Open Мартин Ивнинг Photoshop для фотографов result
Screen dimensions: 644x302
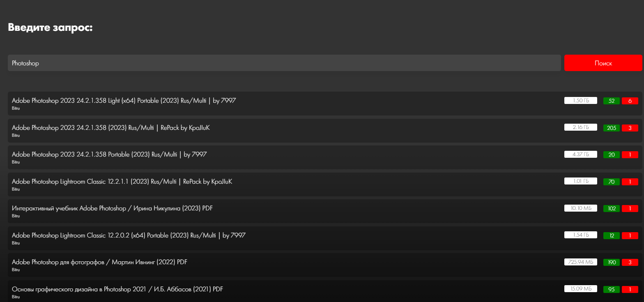[99, 262]
